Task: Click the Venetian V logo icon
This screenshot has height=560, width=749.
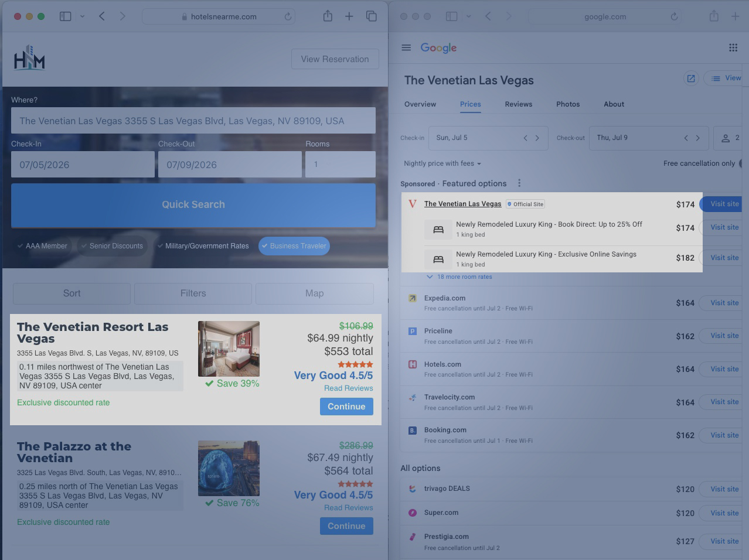Action: click(413, 204)
